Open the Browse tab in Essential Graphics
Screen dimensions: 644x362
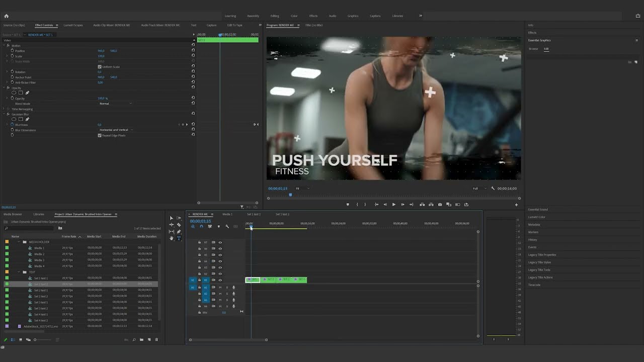(533, 49)
